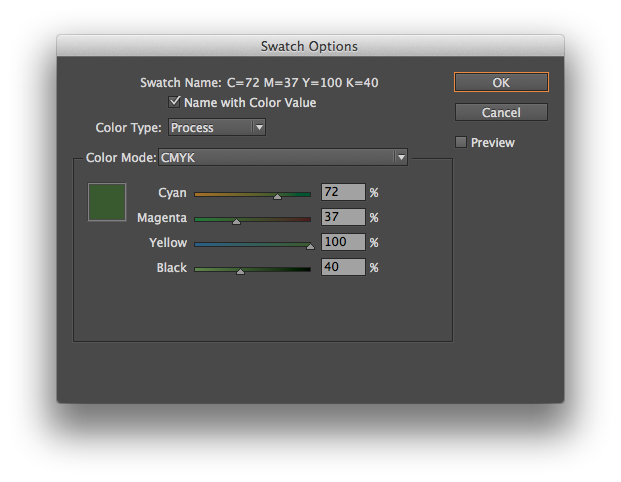Click swatch name C=72 M=37 Y=100 K=40
Image resolution: width=621 pixels, height=482 pixels.
coord(303,82)
